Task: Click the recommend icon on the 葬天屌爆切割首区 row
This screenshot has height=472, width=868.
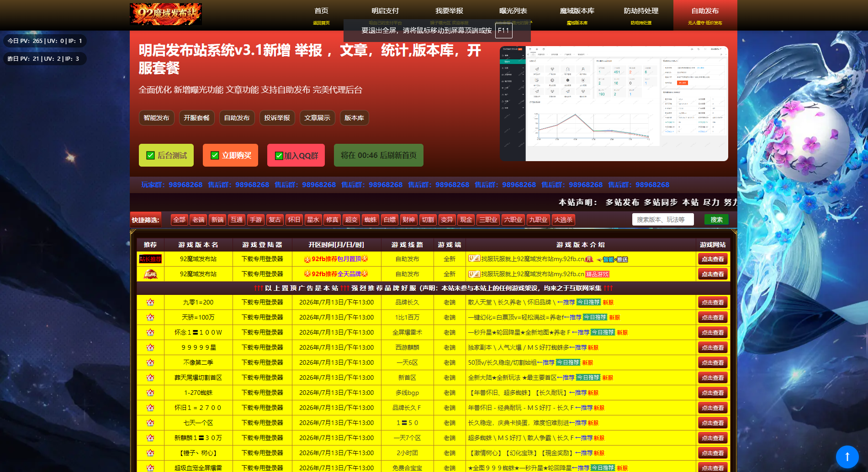Action: pos(150,378)
